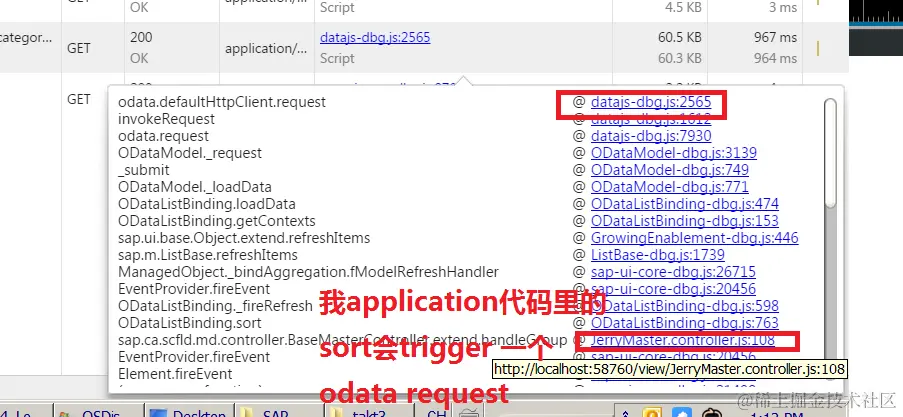Screen dimensions: 903x417
Task: Click Element.fireEvent stack frame
Action: pos(175,374)
